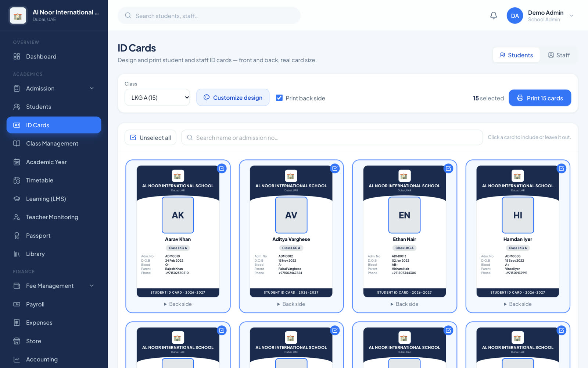Click the Library books icon

(17, 254)
